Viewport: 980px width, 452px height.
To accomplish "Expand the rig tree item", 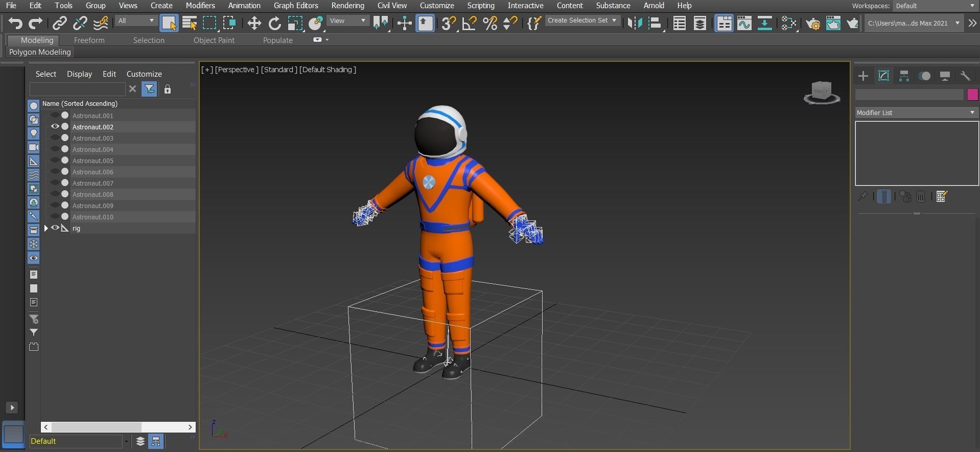I will click(46, 228).
